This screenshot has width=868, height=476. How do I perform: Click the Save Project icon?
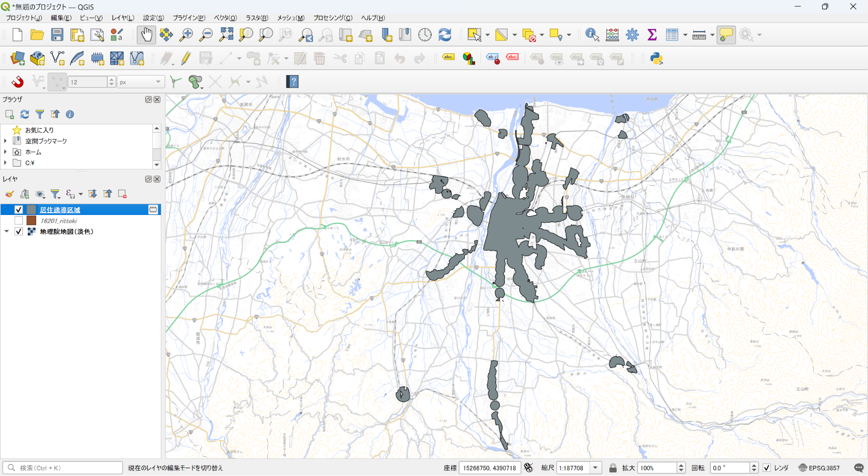pyautogui.click(x=57, y=35)
